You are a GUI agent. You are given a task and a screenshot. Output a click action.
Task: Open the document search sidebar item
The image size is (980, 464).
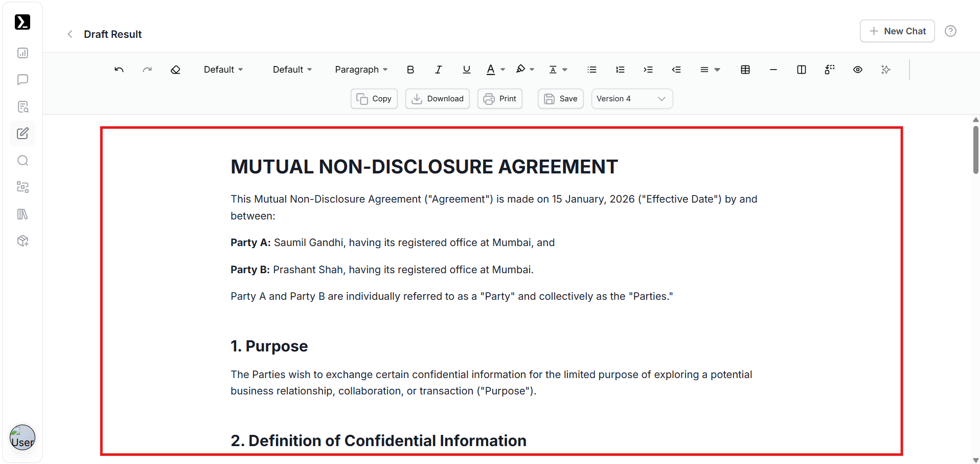22,107
